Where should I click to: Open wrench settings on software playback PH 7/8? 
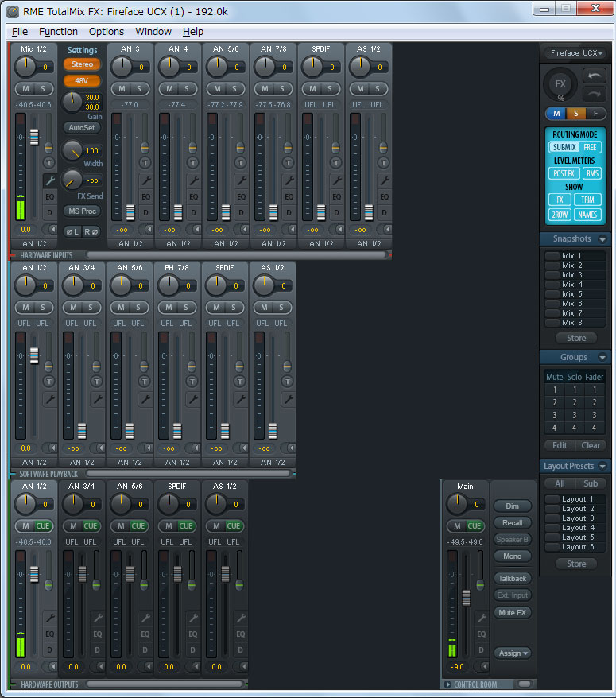pyautogui.click(x=192, y=399)
